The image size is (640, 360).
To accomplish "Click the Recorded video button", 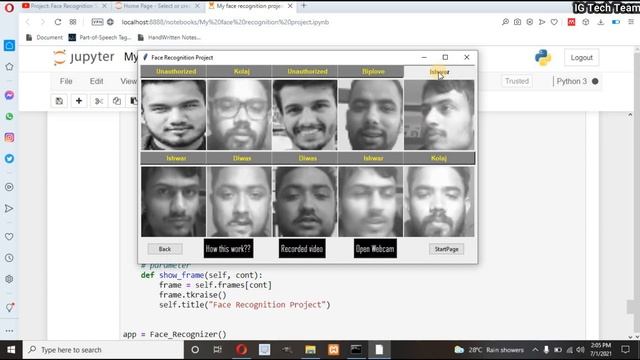I will coord(302,249).
